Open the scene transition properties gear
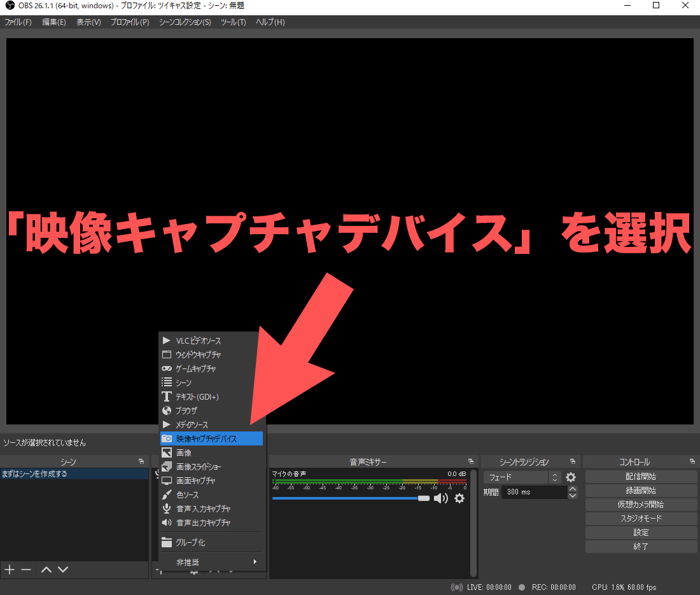 point(571,477)
